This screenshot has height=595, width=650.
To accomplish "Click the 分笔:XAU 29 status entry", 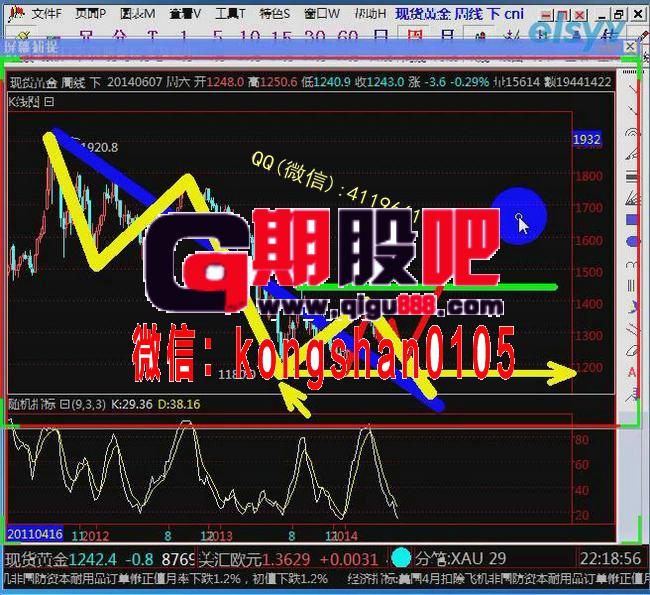I will 460,559.
